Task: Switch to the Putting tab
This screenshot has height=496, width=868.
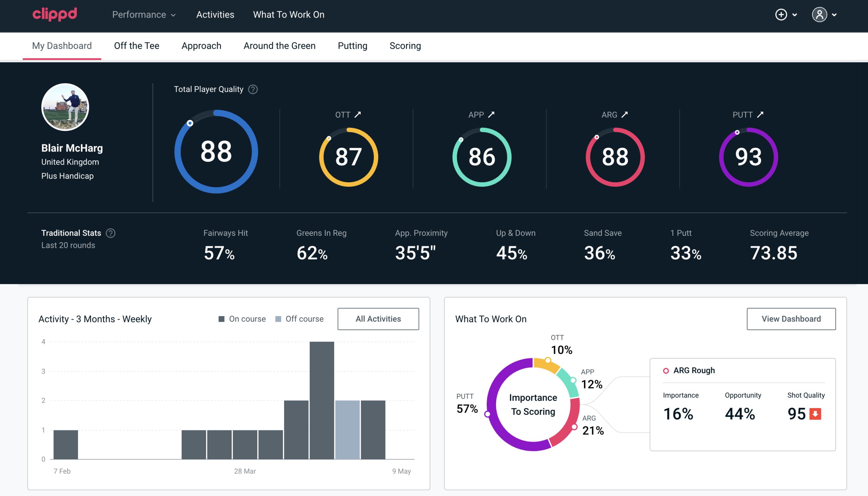Action: [x=352, y=45]
